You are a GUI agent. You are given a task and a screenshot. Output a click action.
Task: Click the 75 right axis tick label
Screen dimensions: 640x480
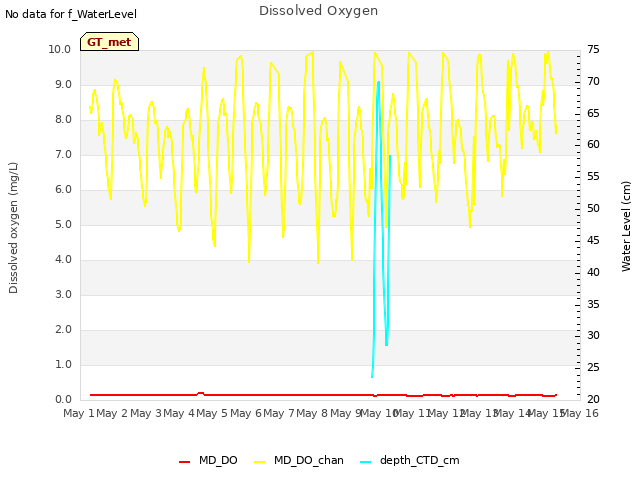tap(593, 49)
